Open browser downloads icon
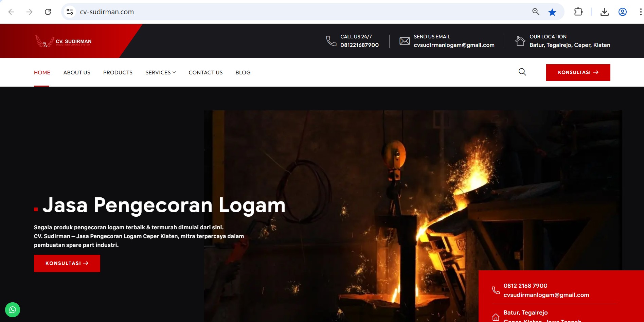 (x=604, y=12)
